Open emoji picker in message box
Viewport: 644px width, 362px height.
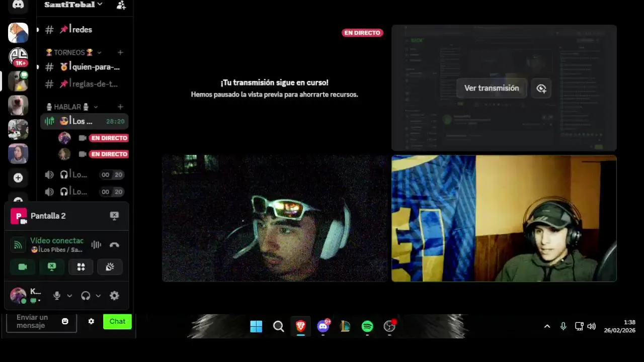(x=65, y=321)
